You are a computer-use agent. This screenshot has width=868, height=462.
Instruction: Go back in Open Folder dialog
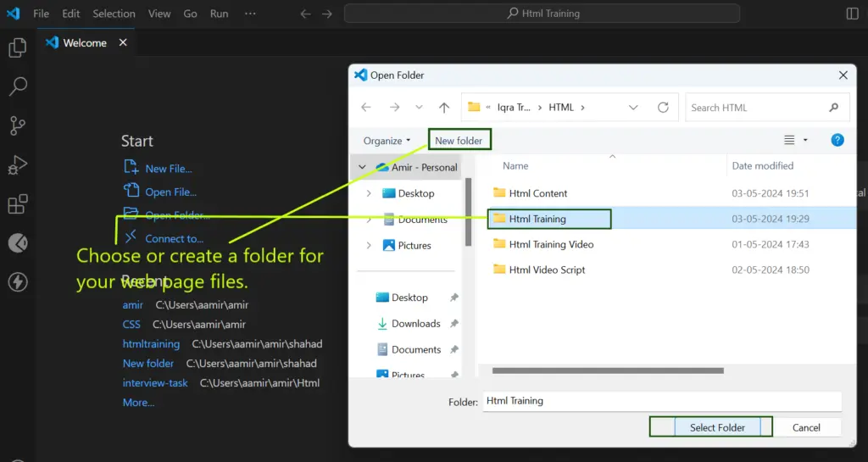point(366,108)
